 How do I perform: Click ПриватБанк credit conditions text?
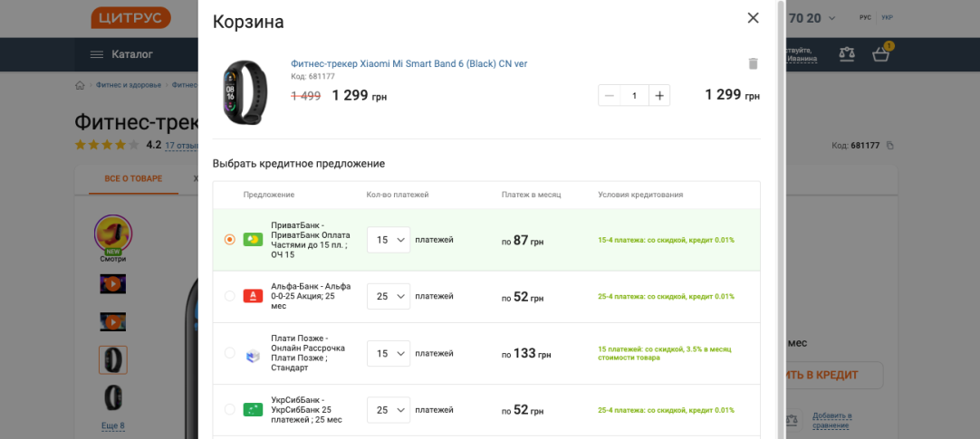pyautogui.click(x=667, y=240)
